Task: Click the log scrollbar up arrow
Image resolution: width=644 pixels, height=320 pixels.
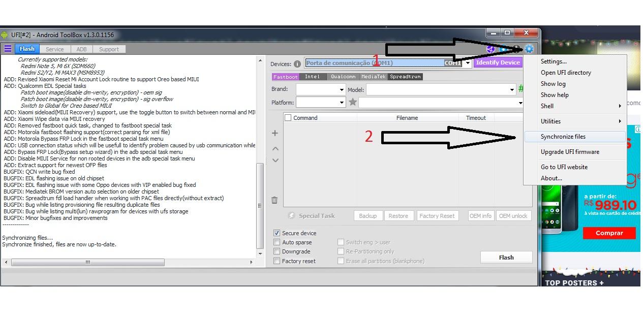Action: click(x=260, y=61)
